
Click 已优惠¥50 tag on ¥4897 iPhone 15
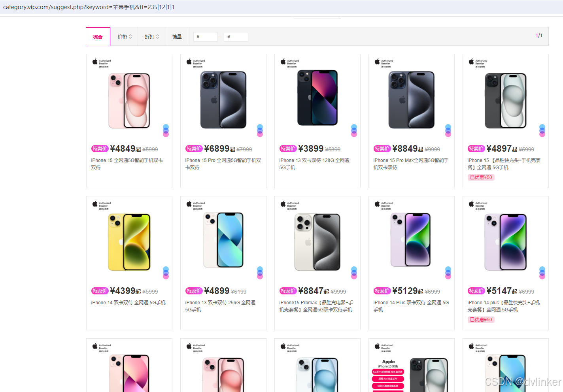pyautogui.click(x=481, y=177)
